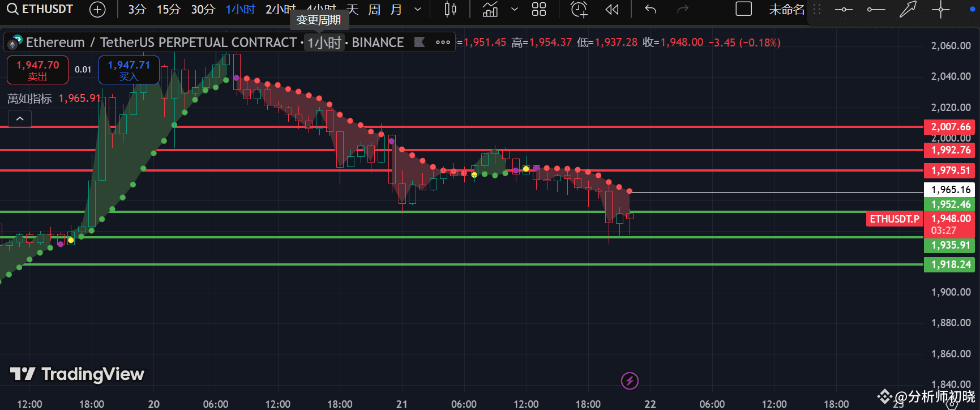The height and width of the screenshot is (410, 980).
Task: Click the 1小时 interval in the chart legend
Action: click(324, 42)
